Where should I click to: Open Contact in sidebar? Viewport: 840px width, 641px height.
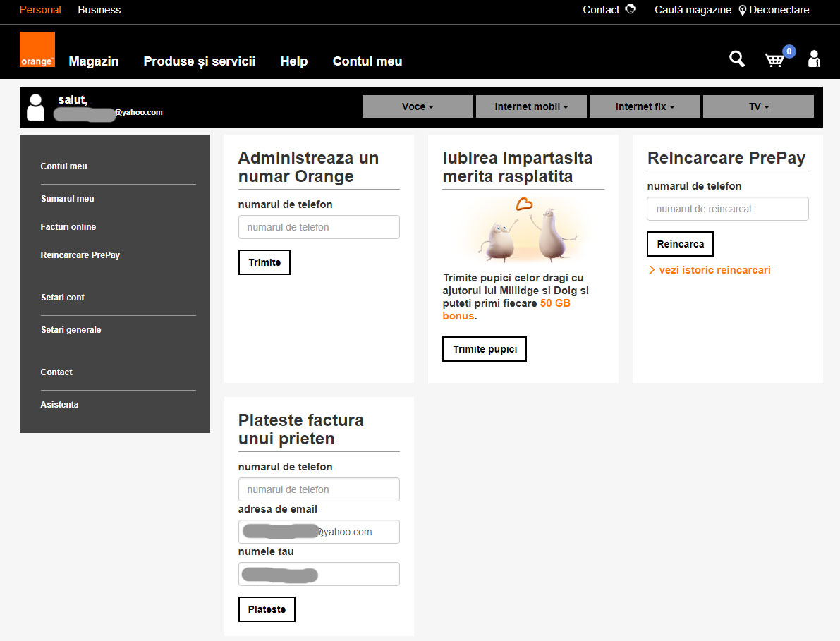click(x=56, y=372)
